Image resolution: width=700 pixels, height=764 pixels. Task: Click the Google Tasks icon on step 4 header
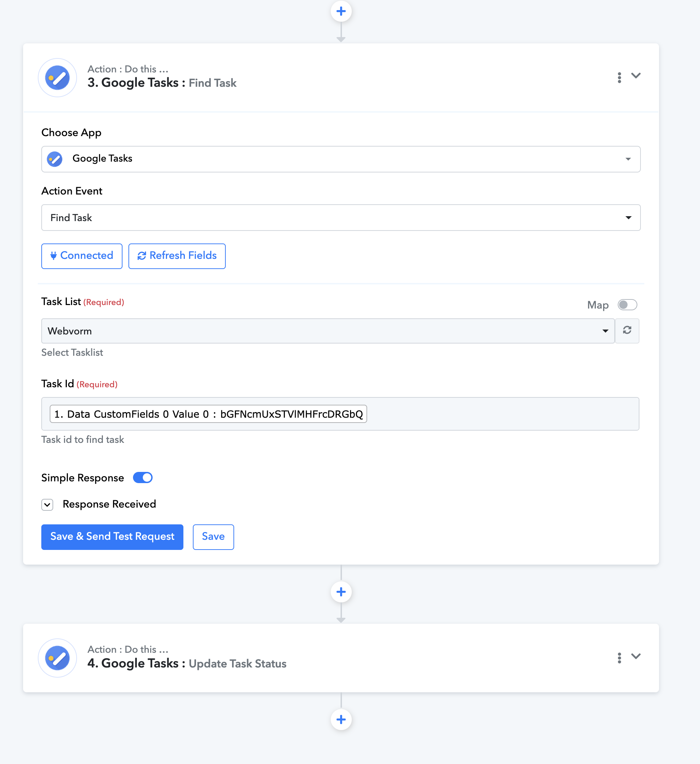pos(57,658)
